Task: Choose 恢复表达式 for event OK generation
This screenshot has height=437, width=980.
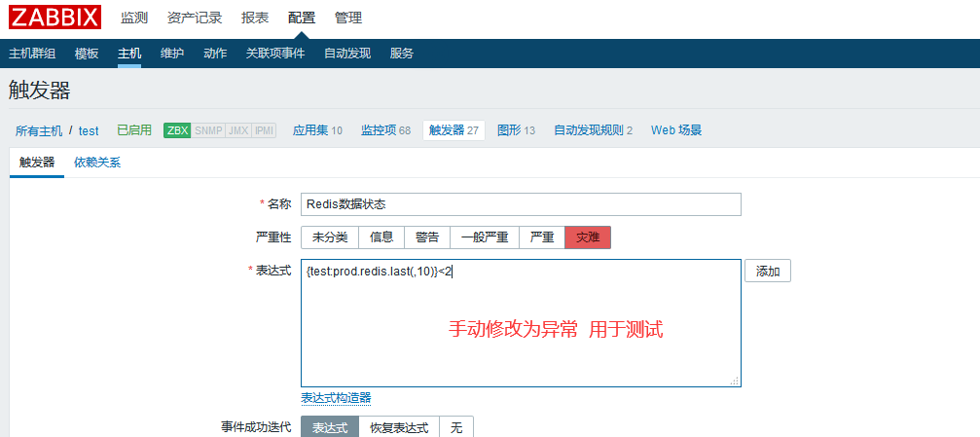Action: tap(399, 427)
